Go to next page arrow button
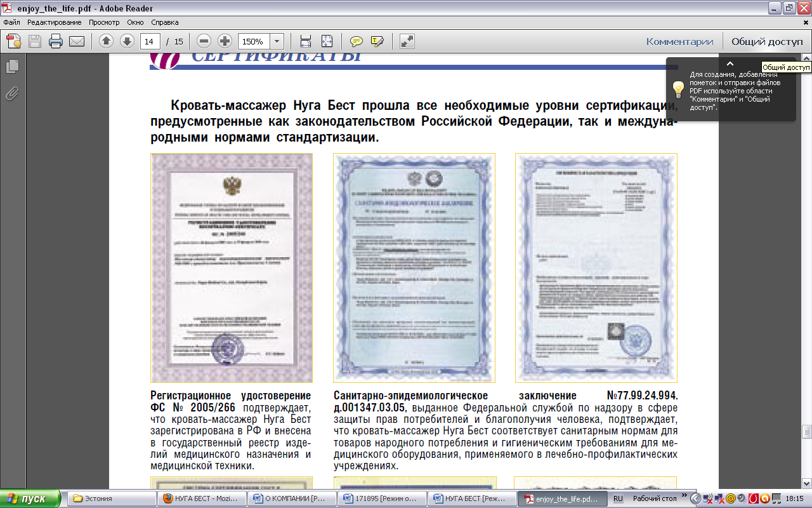The width and height of the screenshot is (812, 508). (x=127, y=41)
